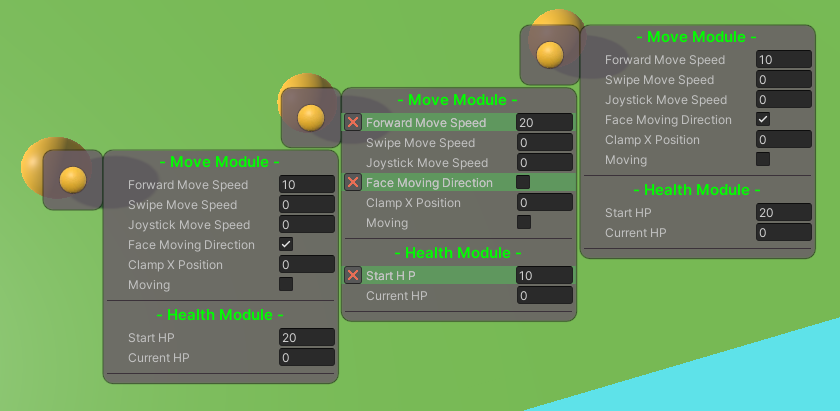Click Start HP label in left panel

151,338
